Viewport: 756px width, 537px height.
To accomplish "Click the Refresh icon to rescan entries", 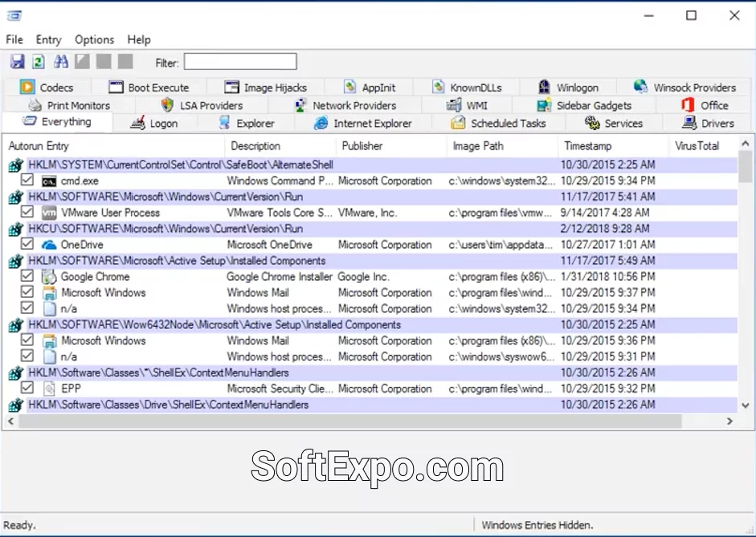I will click(x=38, y=61).
